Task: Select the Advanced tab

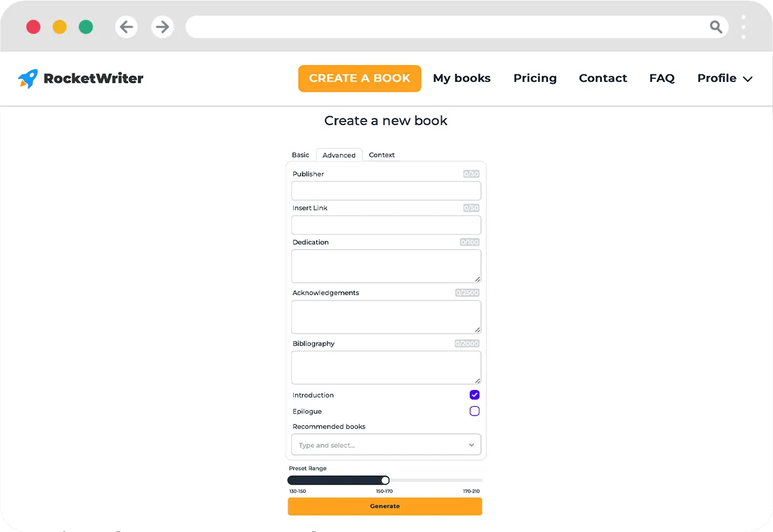Action: [x=339, y=155]
